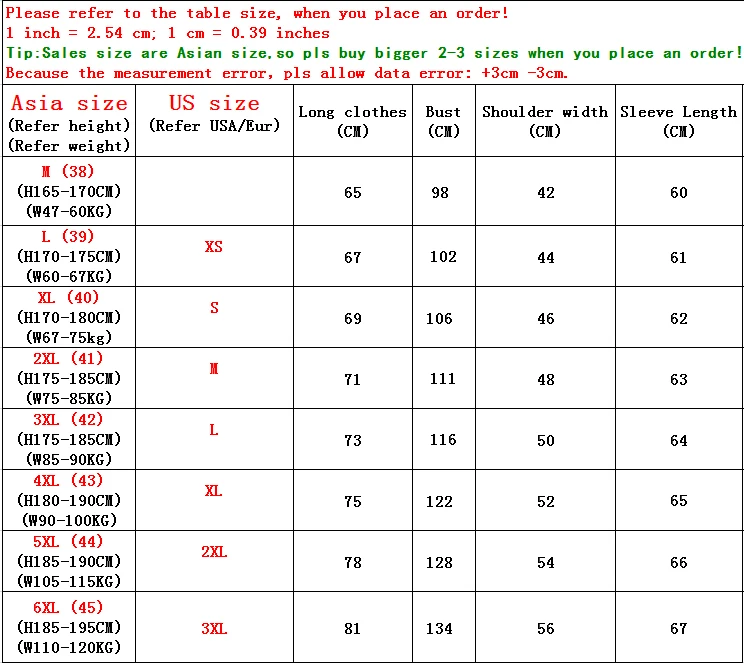Click the shoulder width value '56'

(546, 629)
